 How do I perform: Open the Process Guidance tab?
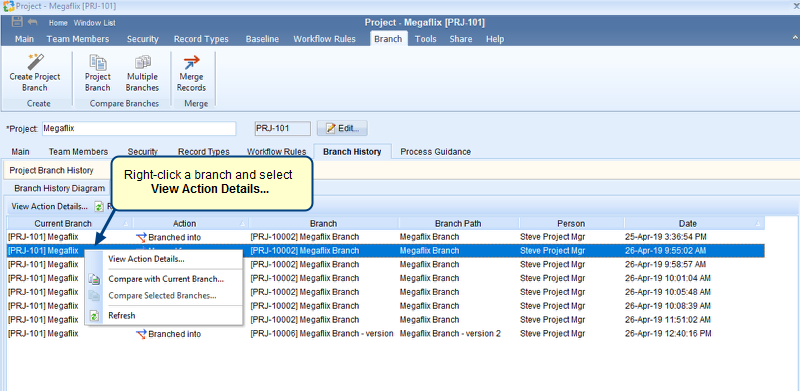[x=435, y=152]
